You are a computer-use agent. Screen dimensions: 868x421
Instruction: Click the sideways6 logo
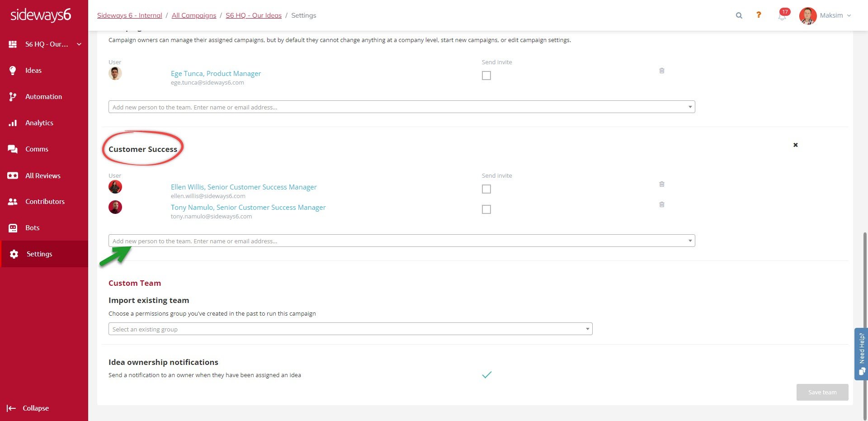coord(41,15)
